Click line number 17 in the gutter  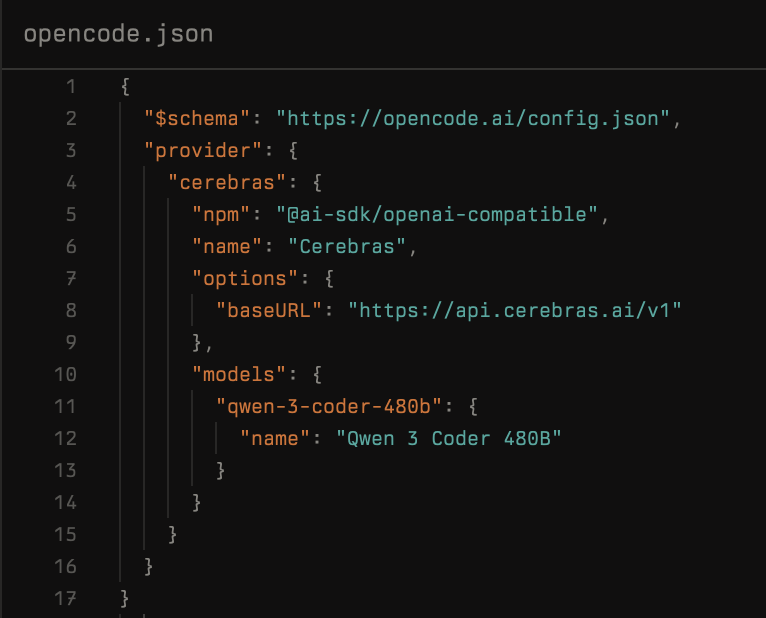point(65,598)
